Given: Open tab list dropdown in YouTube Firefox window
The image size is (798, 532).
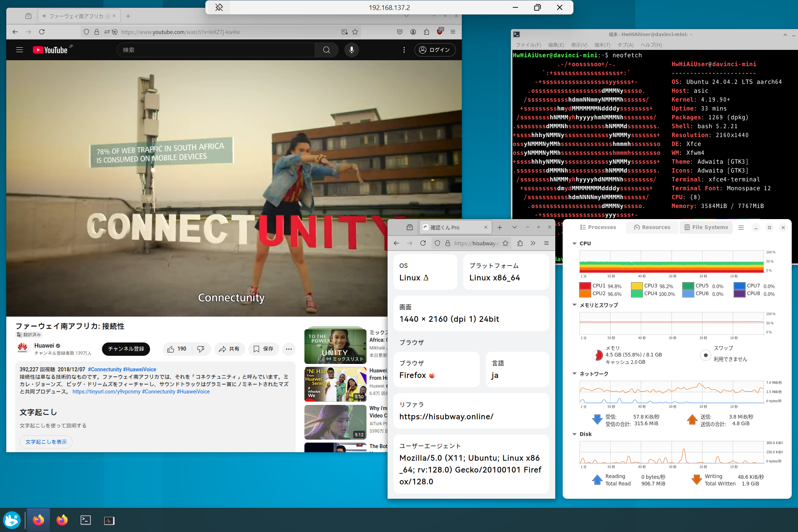Looking at the screenshot, I should 406,16.
